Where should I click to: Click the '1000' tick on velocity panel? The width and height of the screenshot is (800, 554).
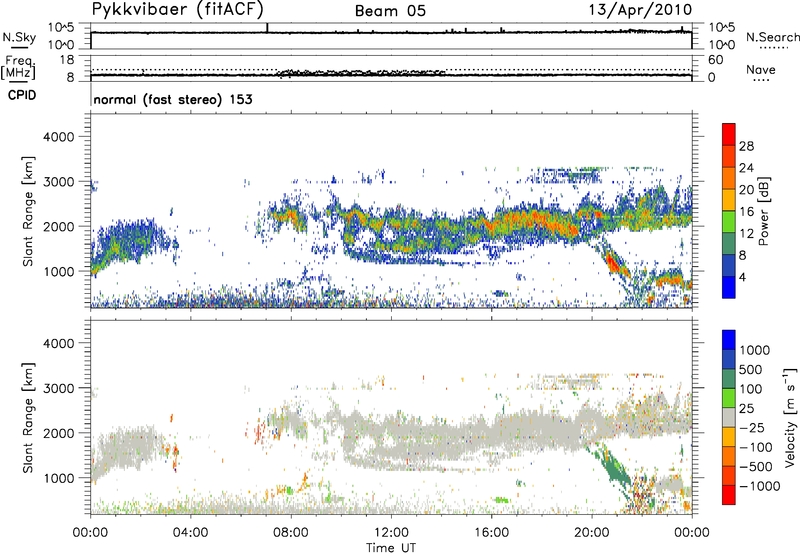point(58,478)
